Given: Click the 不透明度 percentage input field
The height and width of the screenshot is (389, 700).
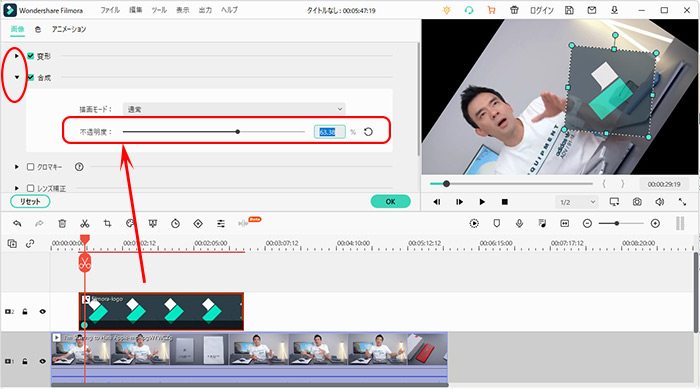Looking at the screenshot, I should coord(329,132).
